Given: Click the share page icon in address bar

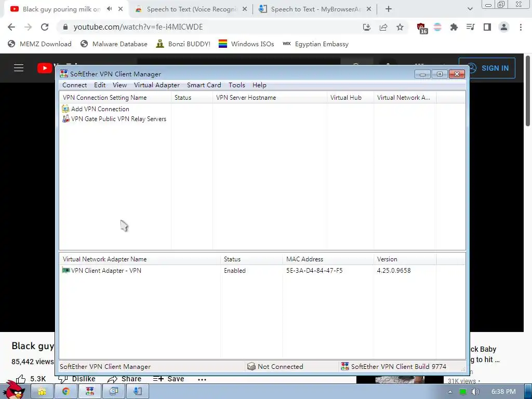Looking at the screenshot, I should (x=383, y=27).
